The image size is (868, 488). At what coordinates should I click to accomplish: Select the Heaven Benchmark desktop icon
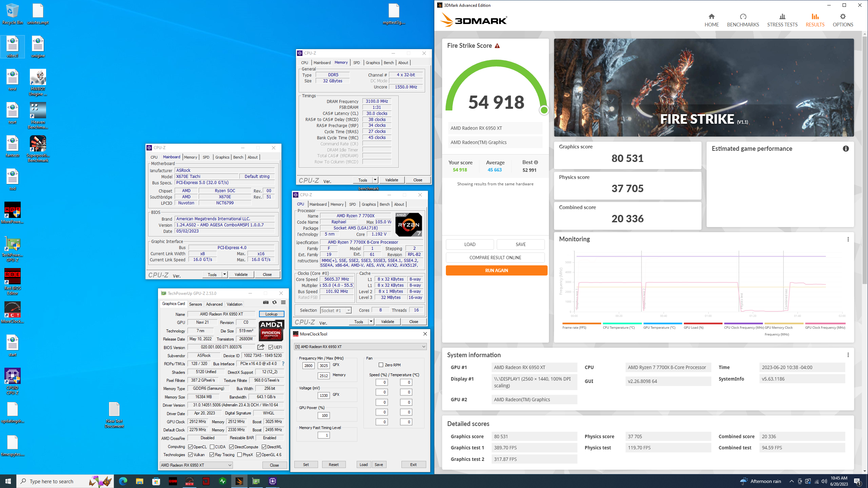tap(38, 116)
